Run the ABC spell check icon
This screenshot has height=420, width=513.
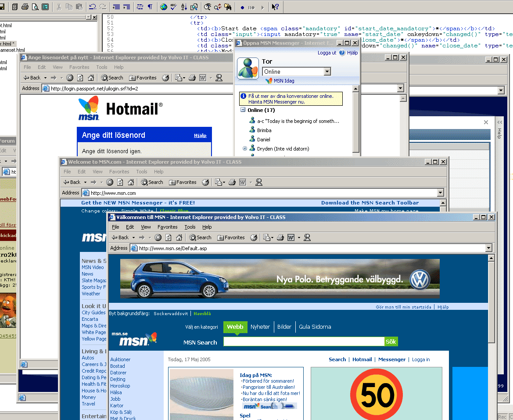pyautogui.click(x=174, y=7)
